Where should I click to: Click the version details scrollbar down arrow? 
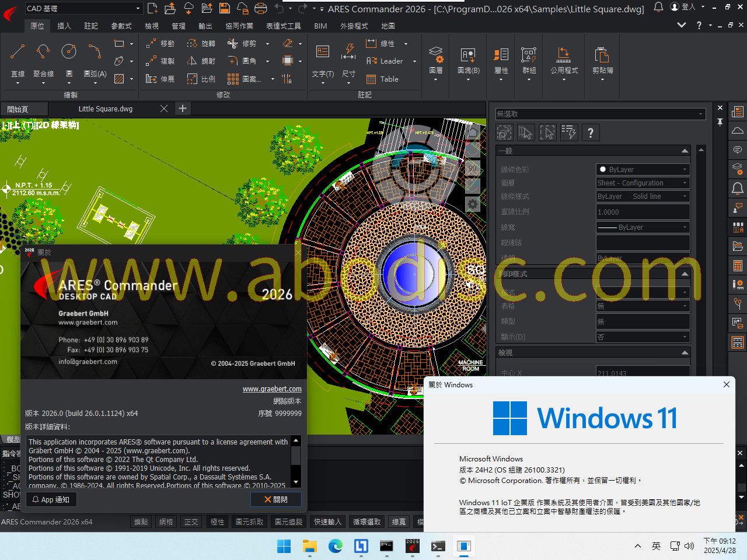[296, 482]
